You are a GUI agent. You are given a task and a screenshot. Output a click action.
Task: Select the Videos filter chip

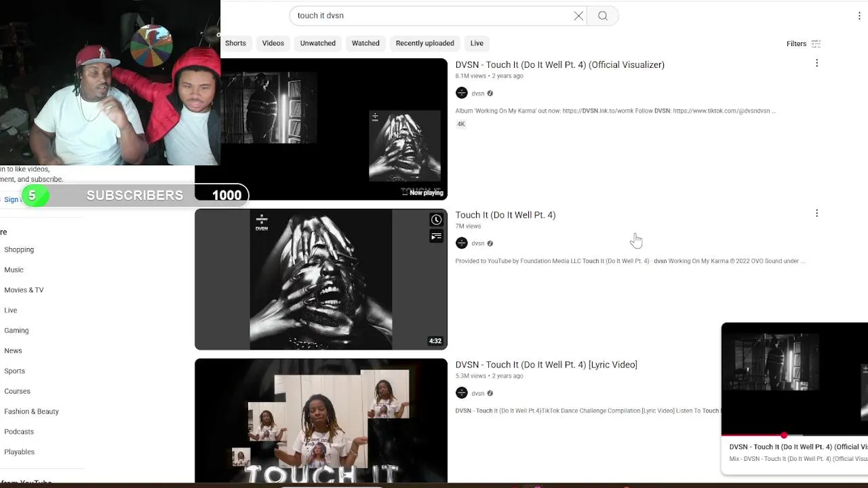tap(273, 43)
